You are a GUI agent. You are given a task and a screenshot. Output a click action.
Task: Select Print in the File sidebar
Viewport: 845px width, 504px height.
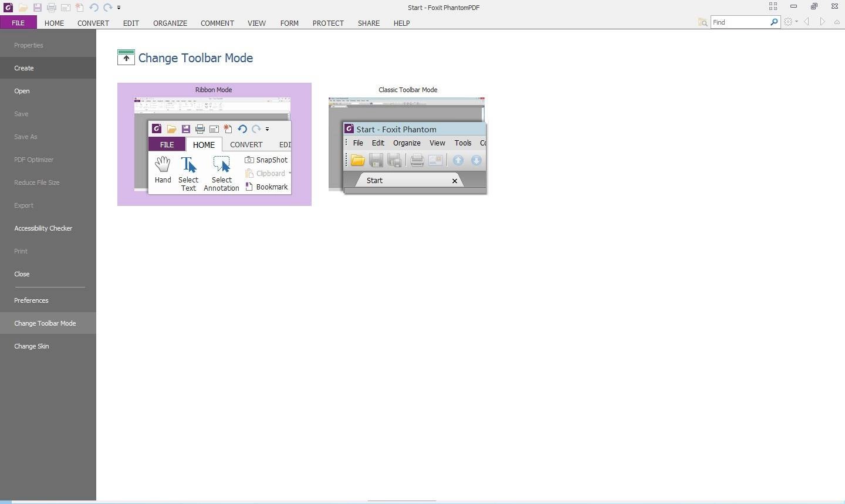[x=48, y=251]
